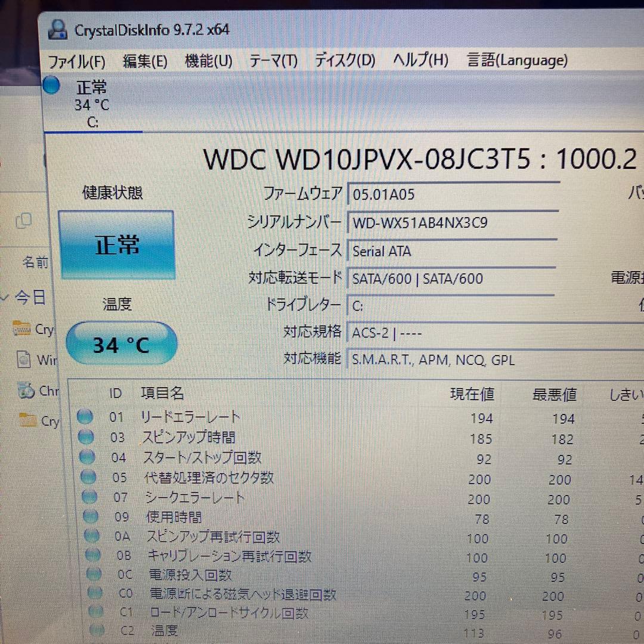The width and height of the screenshot is (644, 644).
Task: Click the status dot for 09 使用時間
Action: [x=91, y=516]
